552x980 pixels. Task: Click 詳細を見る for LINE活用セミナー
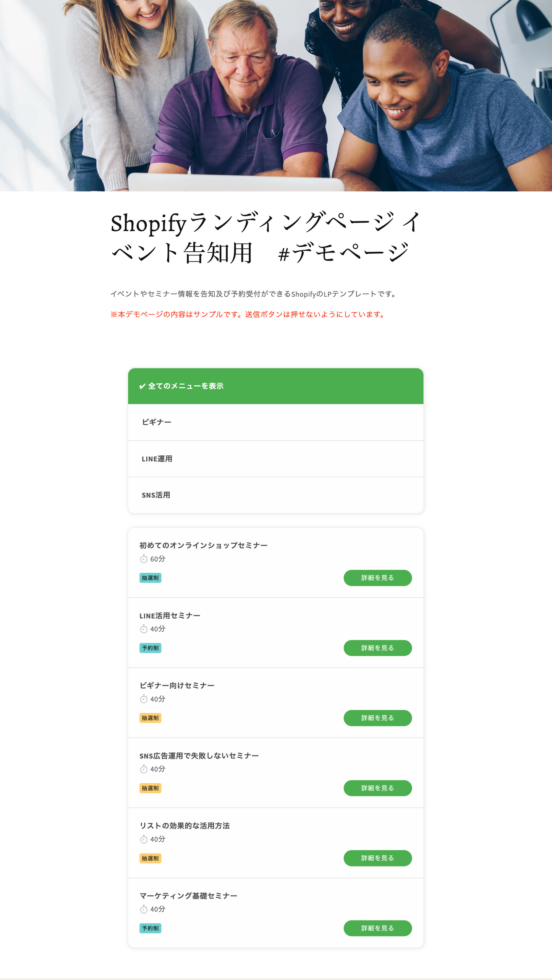pyautogui.click(x=377, y=648)
